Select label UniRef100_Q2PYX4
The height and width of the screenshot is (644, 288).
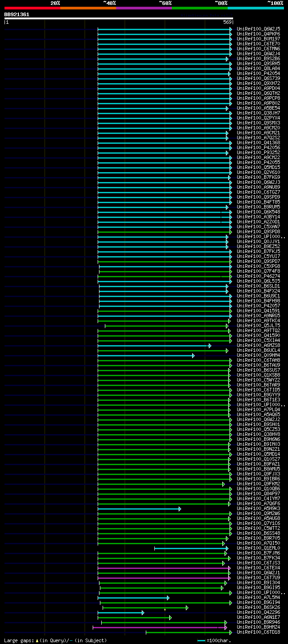(x=258, y=118)
